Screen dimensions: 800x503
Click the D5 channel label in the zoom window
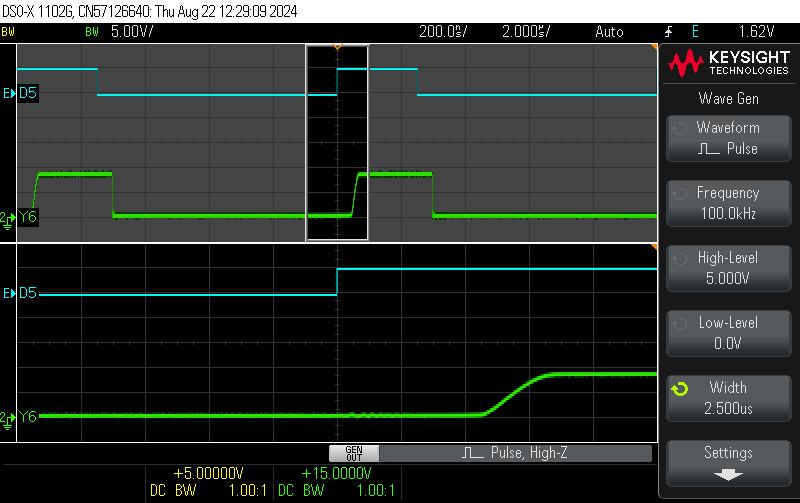(x=27, y=294)
